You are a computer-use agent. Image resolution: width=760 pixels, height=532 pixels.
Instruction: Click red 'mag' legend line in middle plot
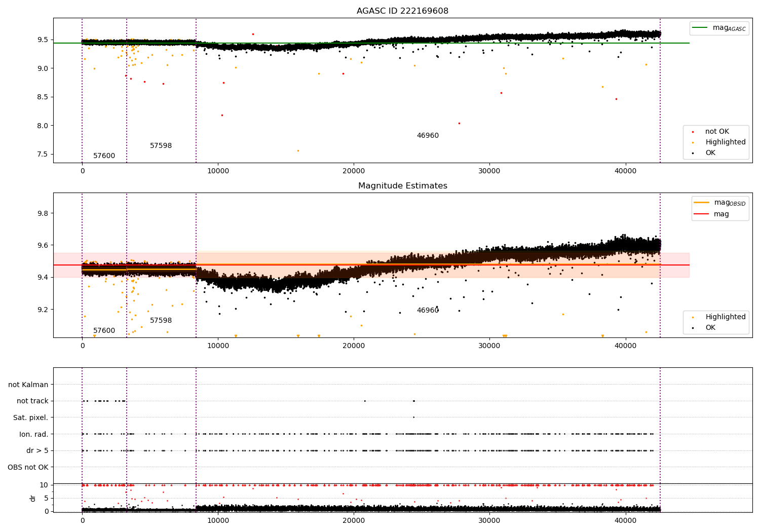click(x=702, y=214)
